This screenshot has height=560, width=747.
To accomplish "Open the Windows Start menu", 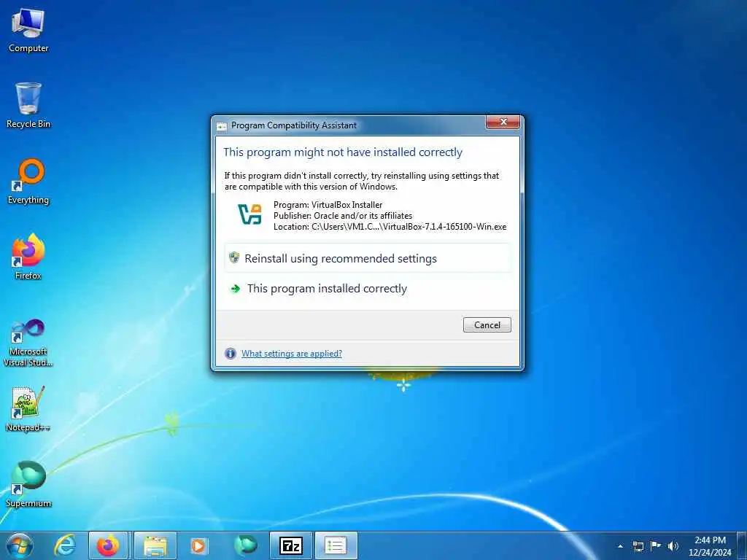I will 20,545.
